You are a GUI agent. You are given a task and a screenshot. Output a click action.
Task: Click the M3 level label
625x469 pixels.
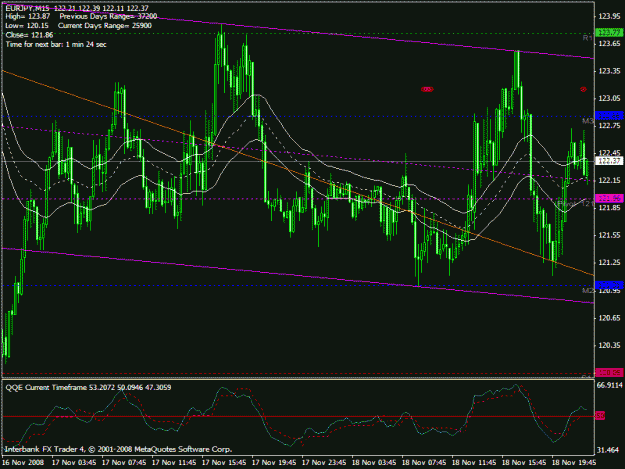(588, 121)
